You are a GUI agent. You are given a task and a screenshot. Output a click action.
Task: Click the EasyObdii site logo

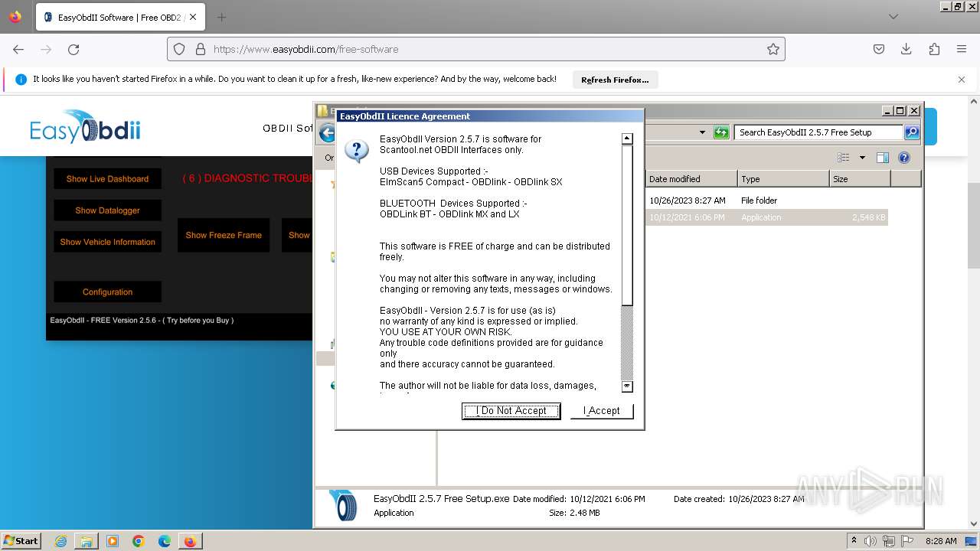pos(85,126)
